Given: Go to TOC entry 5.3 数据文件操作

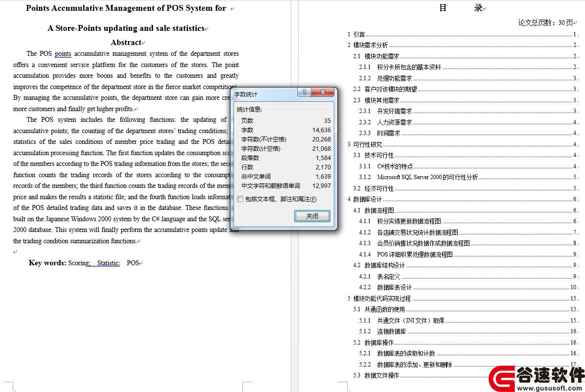Looking at the screenshot, I should pos(421,375).
